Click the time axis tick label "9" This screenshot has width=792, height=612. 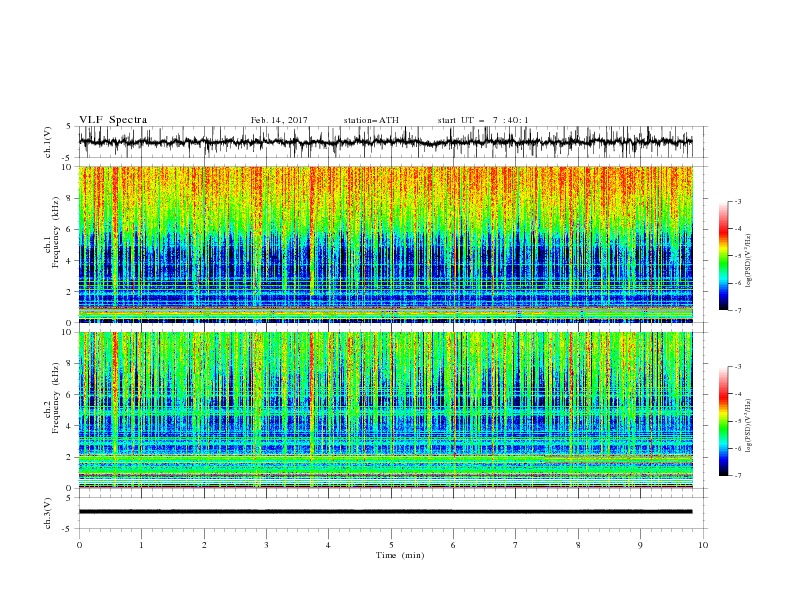(640, 545)
